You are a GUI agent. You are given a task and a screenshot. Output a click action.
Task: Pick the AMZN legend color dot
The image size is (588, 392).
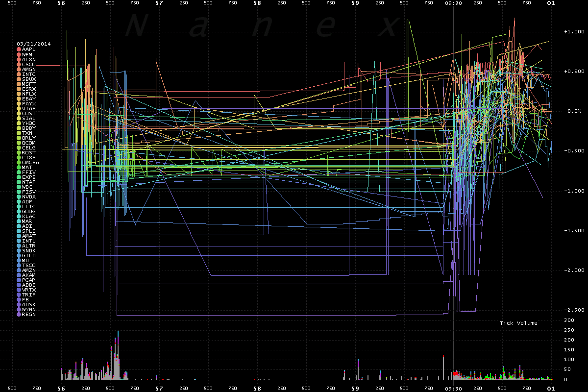[19, 270]
